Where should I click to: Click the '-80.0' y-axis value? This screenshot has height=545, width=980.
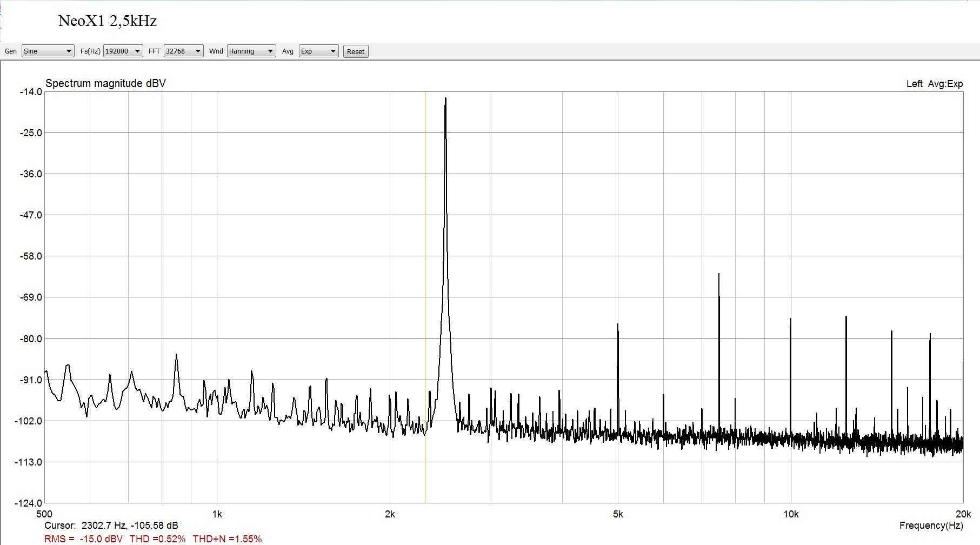(x=31, y=339)
